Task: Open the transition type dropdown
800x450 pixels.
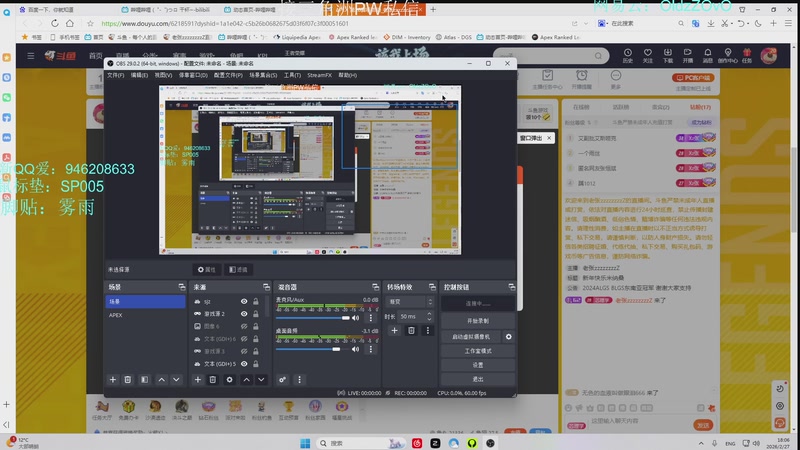Action: tap(411, 302)
